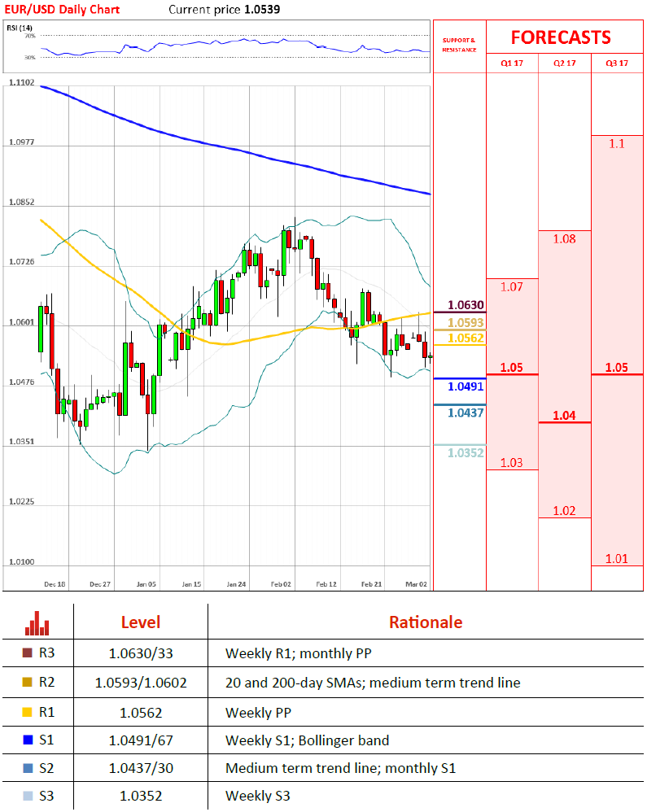Click the Dec 27 date axis label
The width and height of the screenshot is (647, 812).
tap(100, 584)
